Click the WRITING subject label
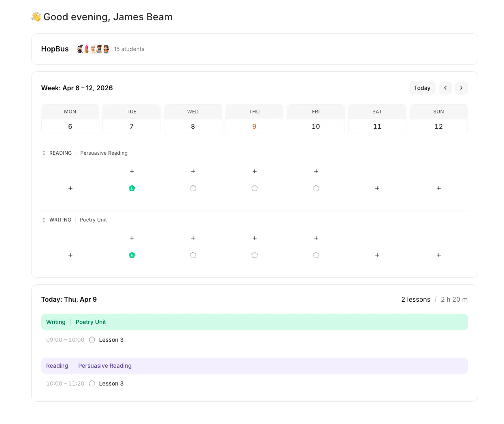Viewport: 504px width, 424px height. (x=60, y=220)
